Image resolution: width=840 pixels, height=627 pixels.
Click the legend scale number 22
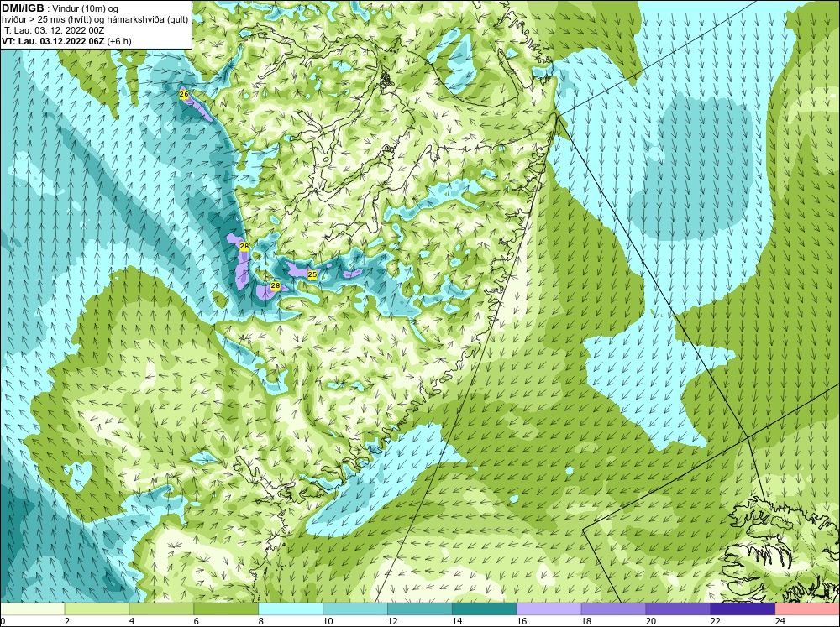(715, 621)
